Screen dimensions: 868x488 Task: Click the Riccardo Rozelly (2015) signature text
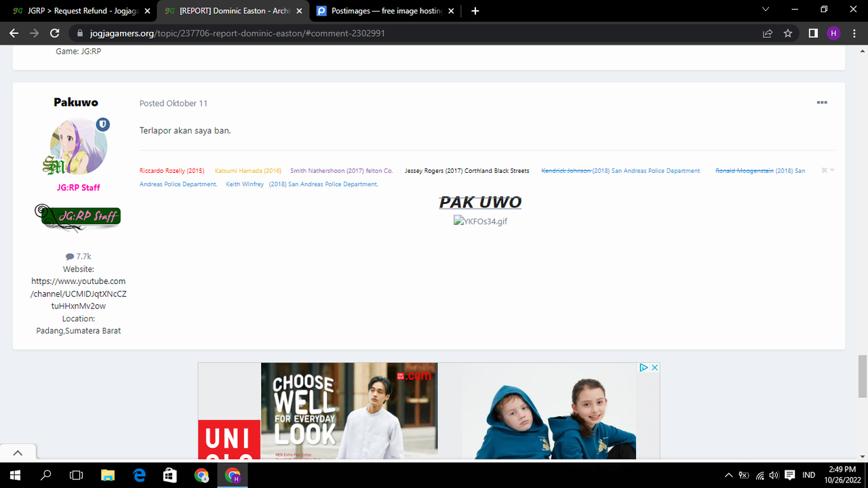(x=172, y=171)
